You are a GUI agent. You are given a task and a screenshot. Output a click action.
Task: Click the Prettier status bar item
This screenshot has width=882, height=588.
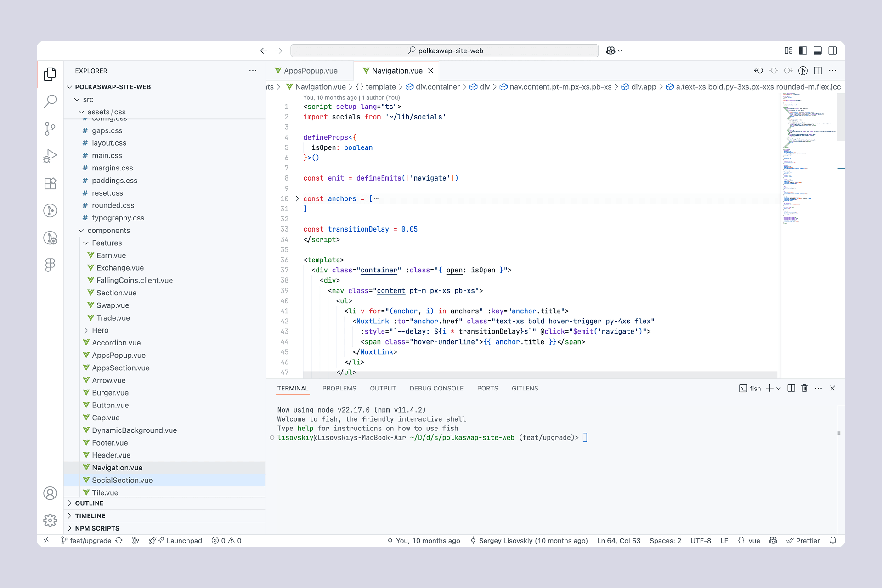pos(803,541)
